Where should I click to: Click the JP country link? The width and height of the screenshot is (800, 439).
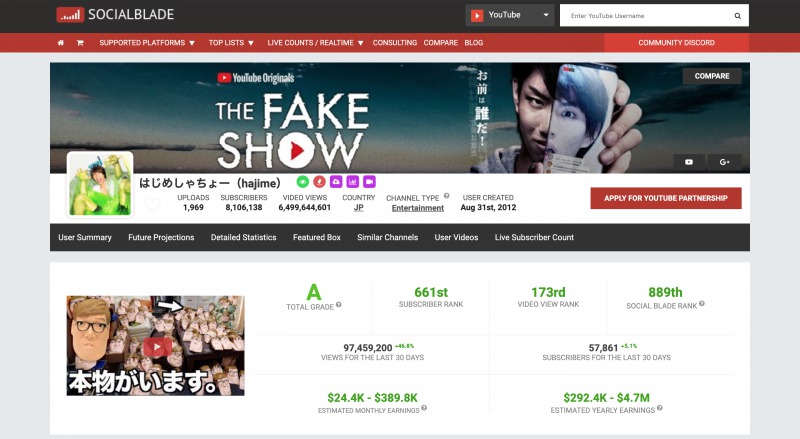click(x=359, y=208)
